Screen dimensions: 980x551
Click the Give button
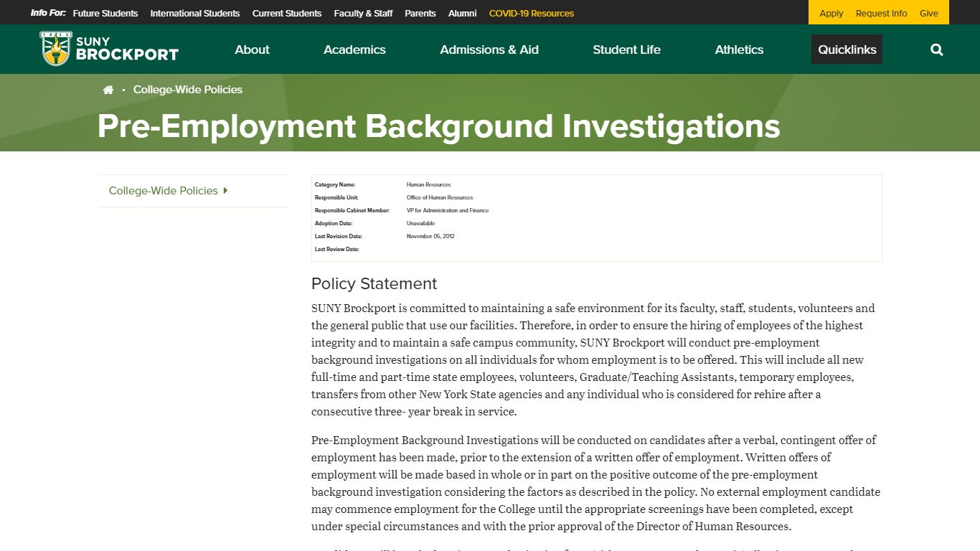[929, 13]
